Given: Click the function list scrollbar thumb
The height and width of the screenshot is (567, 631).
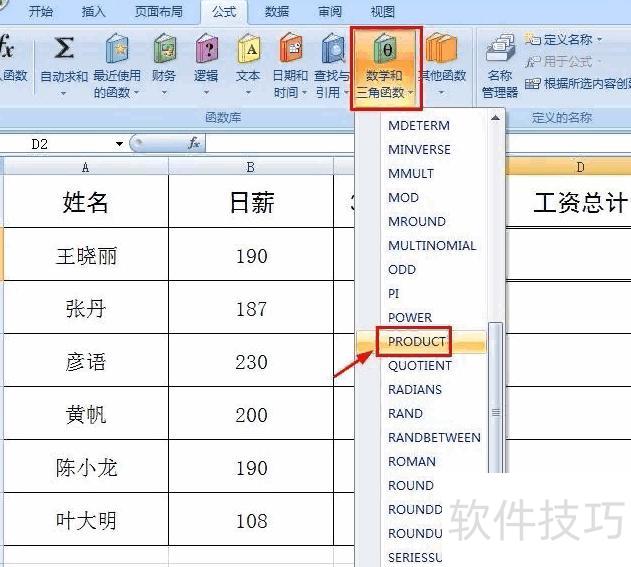Looking at the screenshot, I should (x=496, y=398).
